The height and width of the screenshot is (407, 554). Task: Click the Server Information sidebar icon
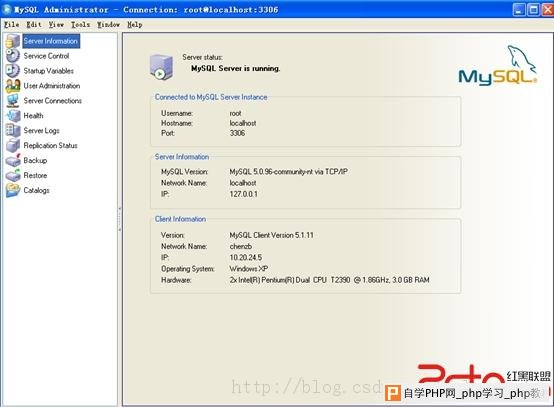pyautogui.click(x=13, y=41)
